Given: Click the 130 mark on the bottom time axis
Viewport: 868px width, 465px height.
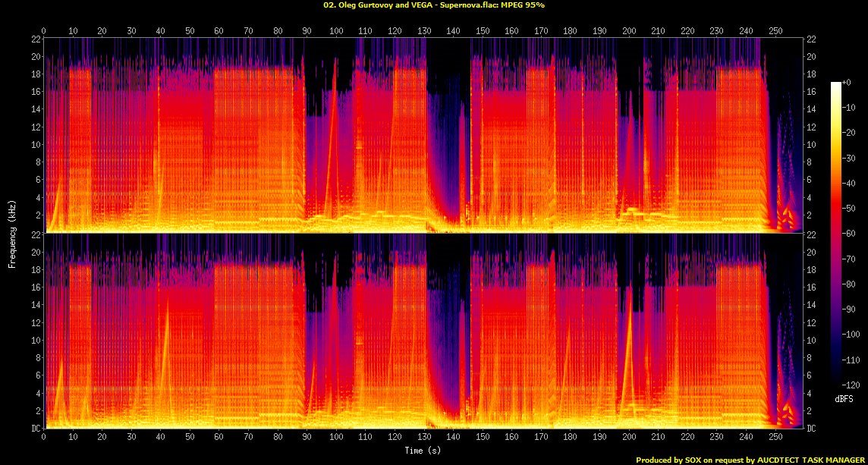Looking at the screenshot, I should [x=424, y=437].
